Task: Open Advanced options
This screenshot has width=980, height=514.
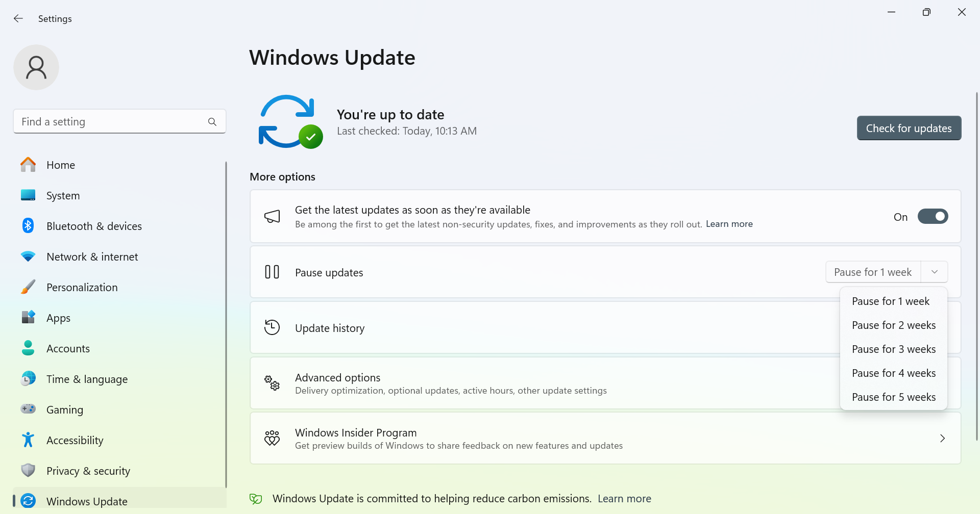Action: tap(605, 383)
